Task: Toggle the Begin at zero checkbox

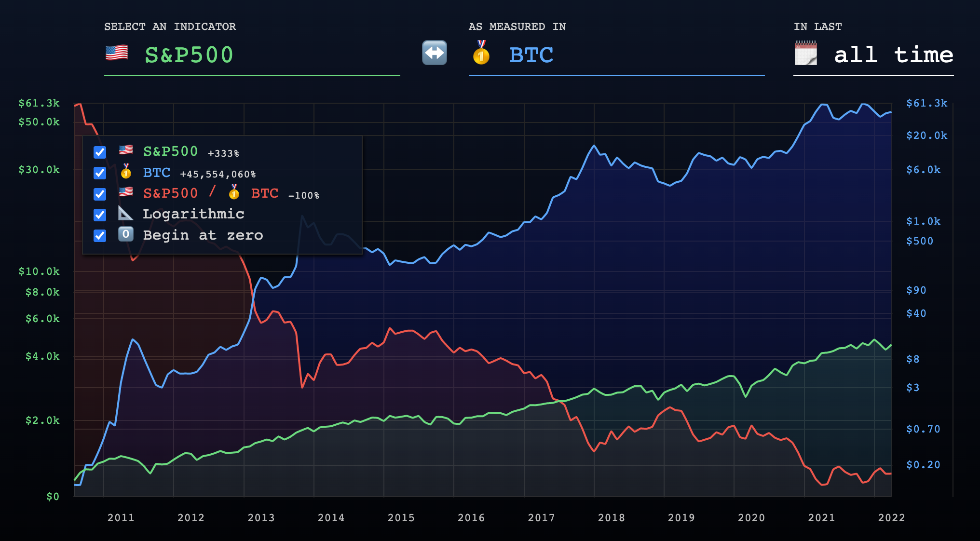Action: (x=100, y=236)
